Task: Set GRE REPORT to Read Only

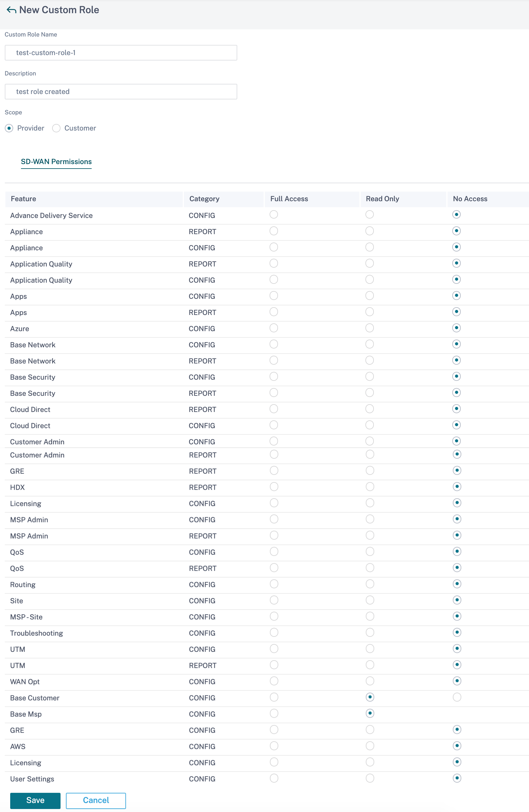Action: [x=370, y=471]
